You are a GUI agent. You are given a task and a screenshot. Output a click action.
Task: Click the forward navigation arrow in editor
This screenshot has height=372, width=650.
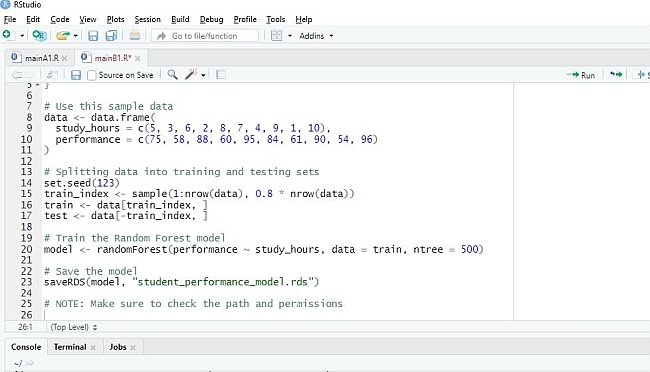[29, 75]
